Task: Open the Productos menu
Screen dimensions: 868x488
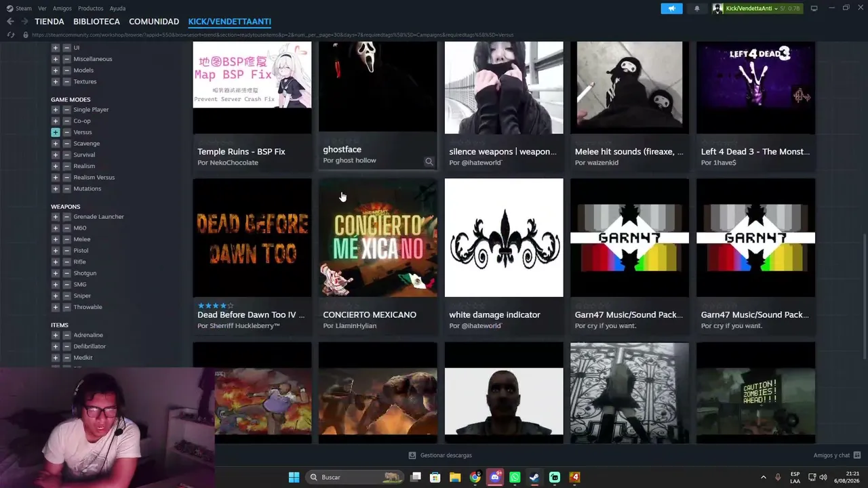Action: (90, 8)
